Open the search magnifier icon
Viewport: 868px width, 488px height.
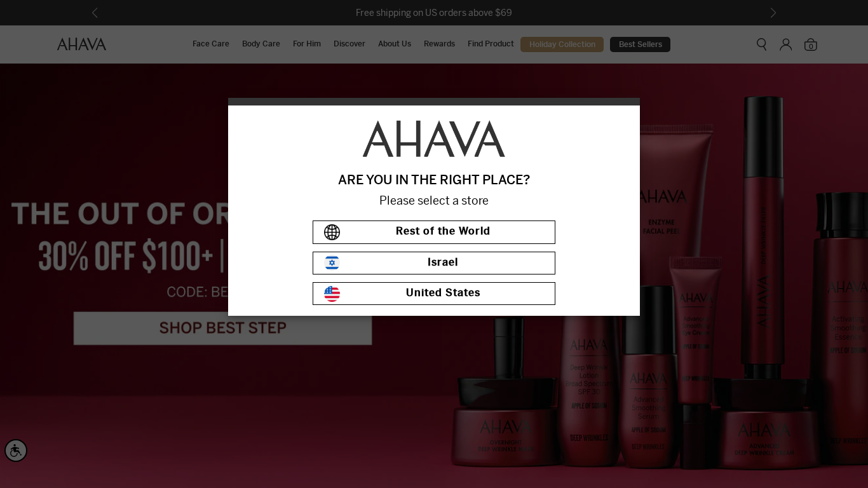pyautogui.click(x=761, y=44)
